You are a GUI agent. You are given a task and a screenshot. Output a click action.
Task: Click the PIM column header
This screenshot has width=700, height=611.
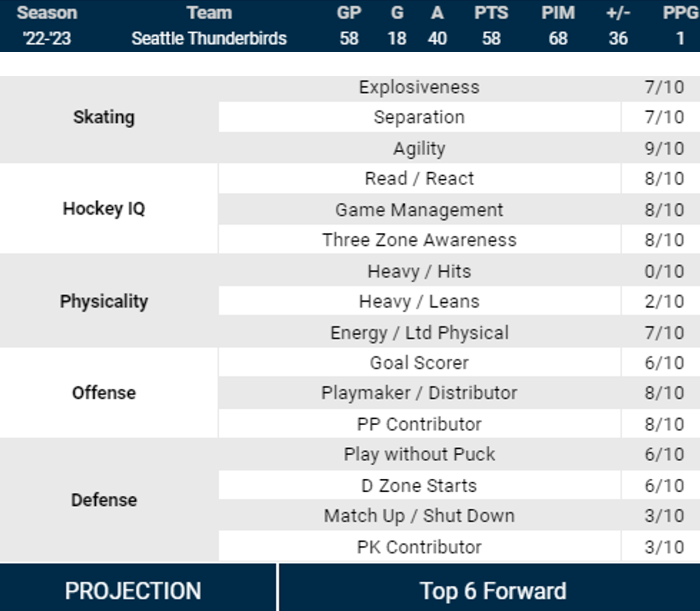tap(558, 13)
